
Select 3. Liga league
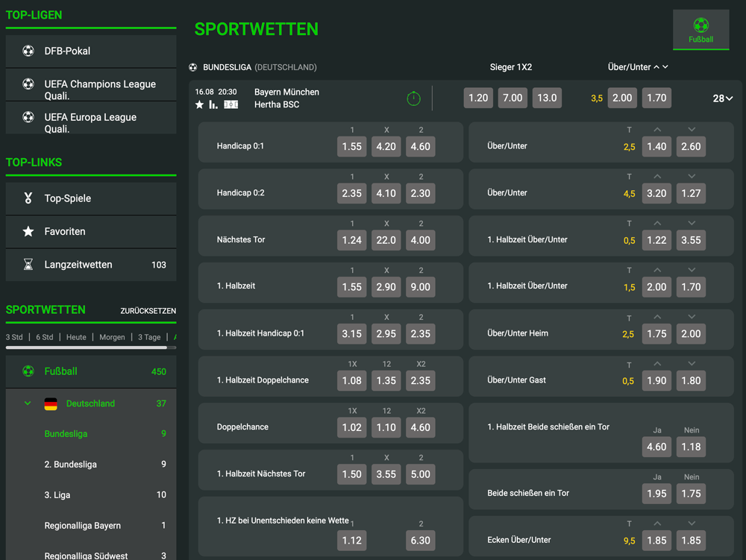coord(91,495)
